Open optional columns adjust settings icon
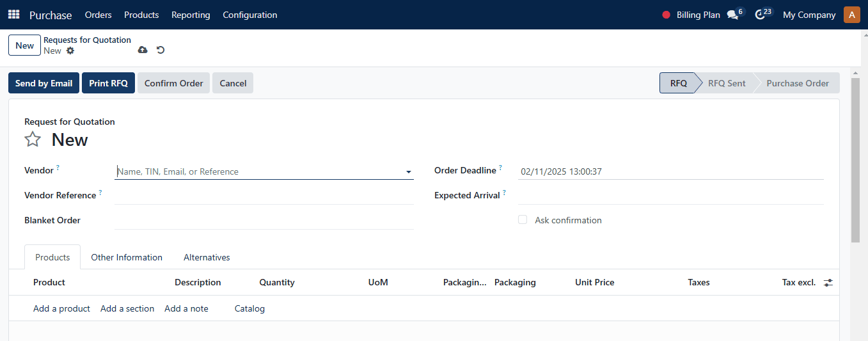The width and height of the screenshot is (868, 341). (828, 282)
